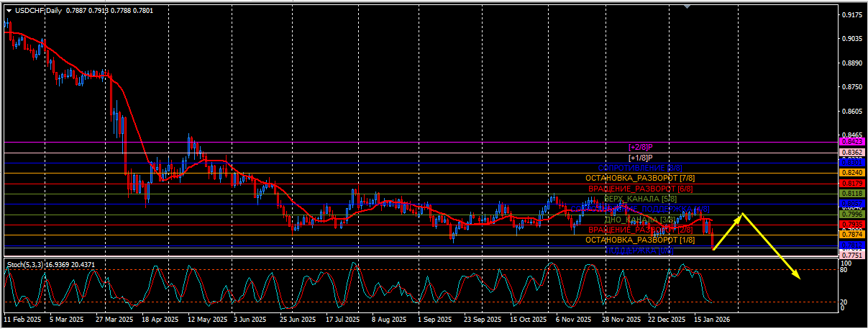Click the ОСТАНОВКА_РАЗВОРОТ [7/8] level label
The width and height of the screenshot is (868, 329).
(x=640, y=178)
